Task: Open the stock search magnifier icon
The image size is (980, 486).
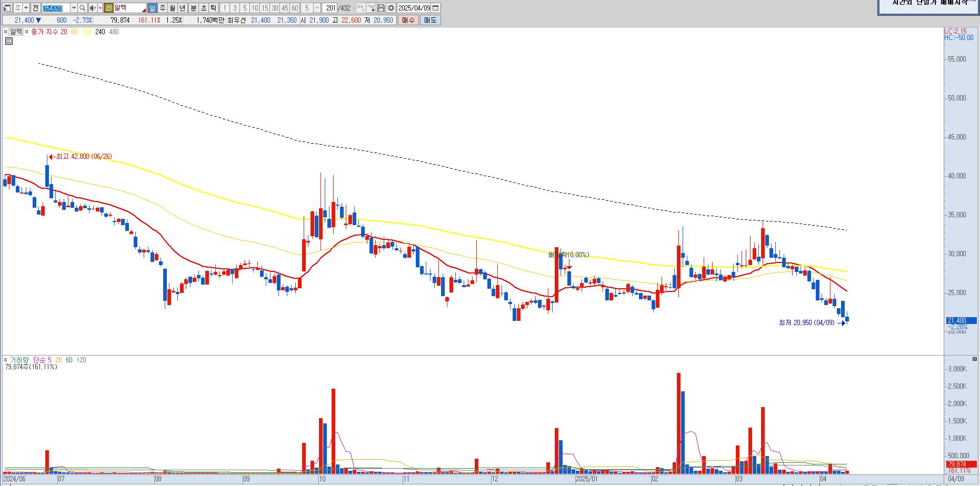Action: coord(83,8)
